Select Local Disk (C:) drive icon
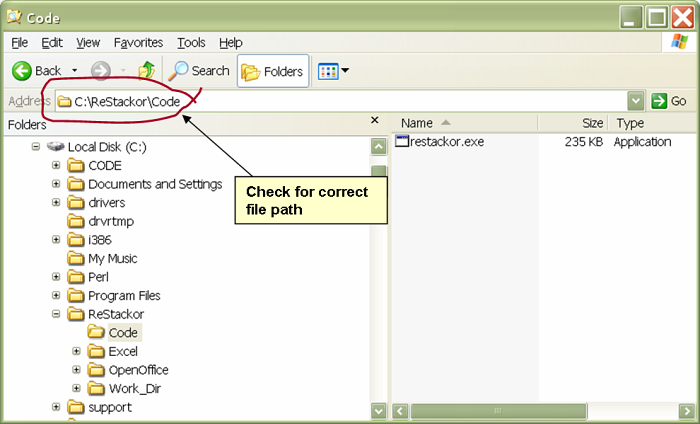Screen dimensions: 700x424 tap(56, 146)
